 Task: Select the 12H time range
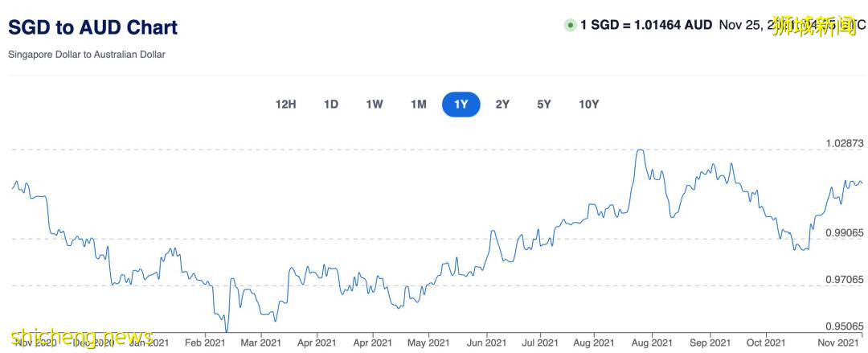pos(286,104)
